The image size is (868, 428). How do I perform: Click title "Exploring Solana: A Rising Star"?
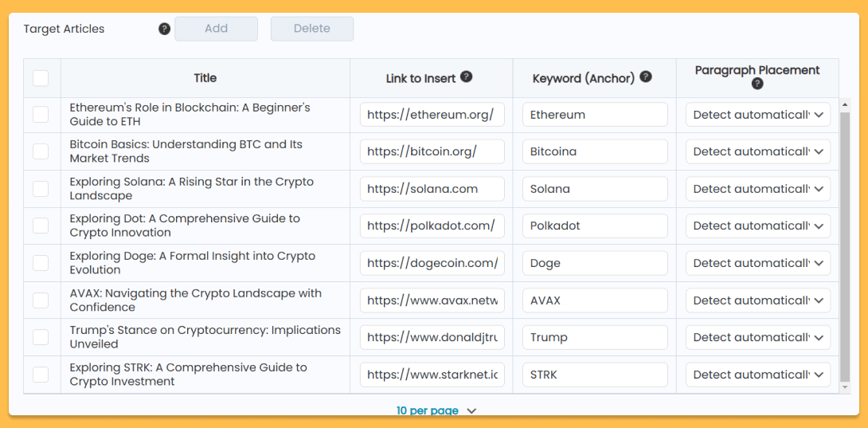click(x=192, y=189)
